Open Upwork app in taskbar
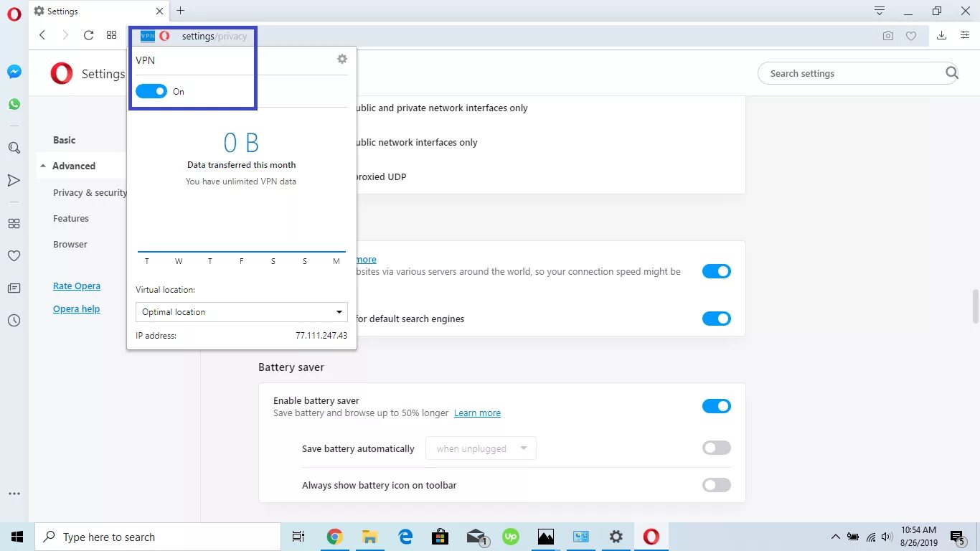Image resolution: width=980 pixels, height=551 pixels. pos(511,537)
